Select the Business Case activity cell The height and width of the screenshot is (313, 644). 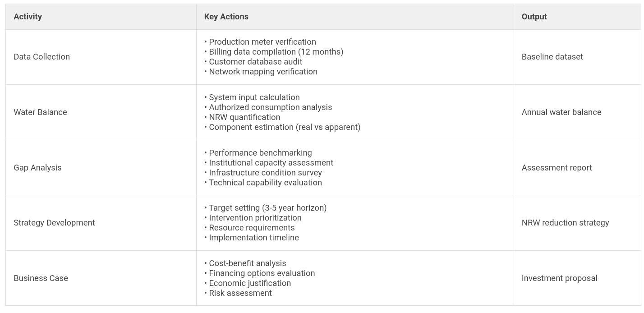[41, 278]
